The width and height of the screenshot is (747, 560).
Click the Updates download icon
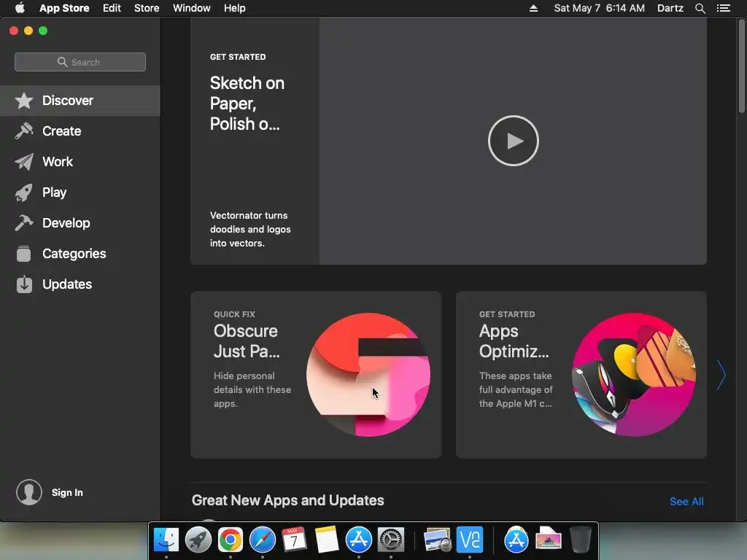pos(24,284)
